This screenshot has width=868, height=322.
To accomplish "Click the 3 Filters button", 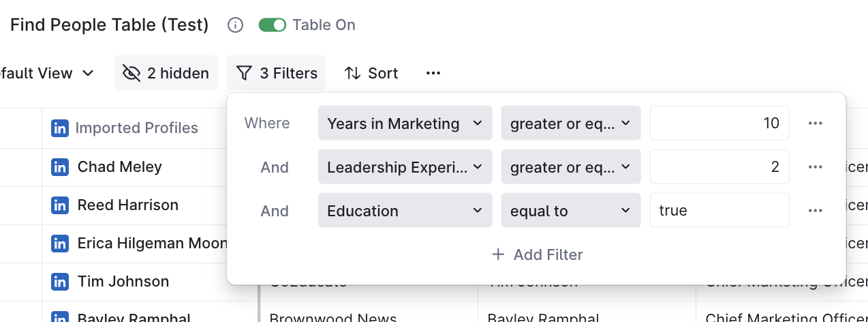I will click(277, 73).
